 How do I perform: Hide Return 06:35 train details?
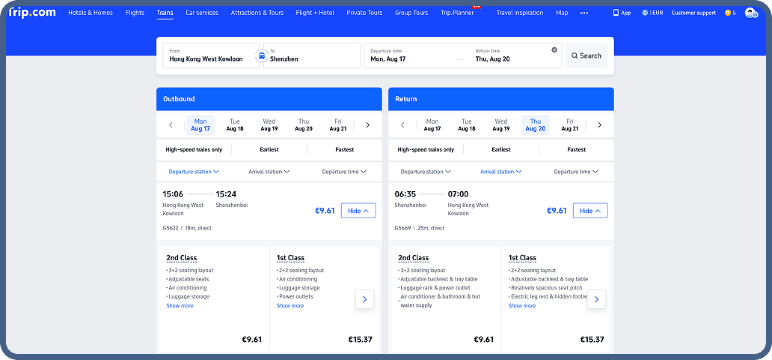point(590,211)
